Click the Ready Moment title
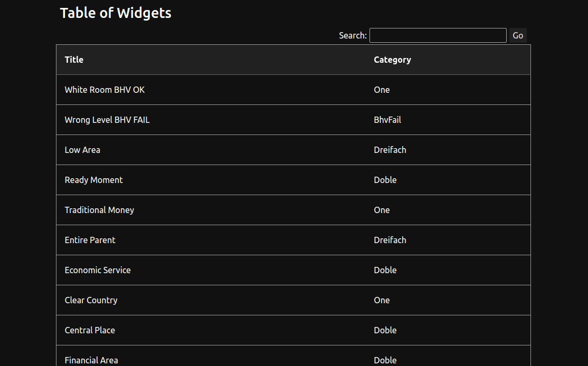Screen dimensions: 588x366 (93, 180)
